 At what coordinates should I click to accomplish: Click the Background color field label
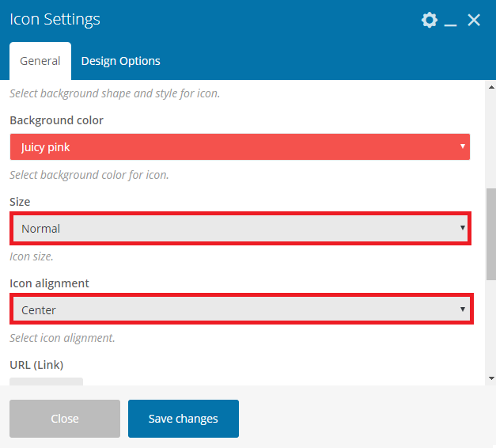56,120
